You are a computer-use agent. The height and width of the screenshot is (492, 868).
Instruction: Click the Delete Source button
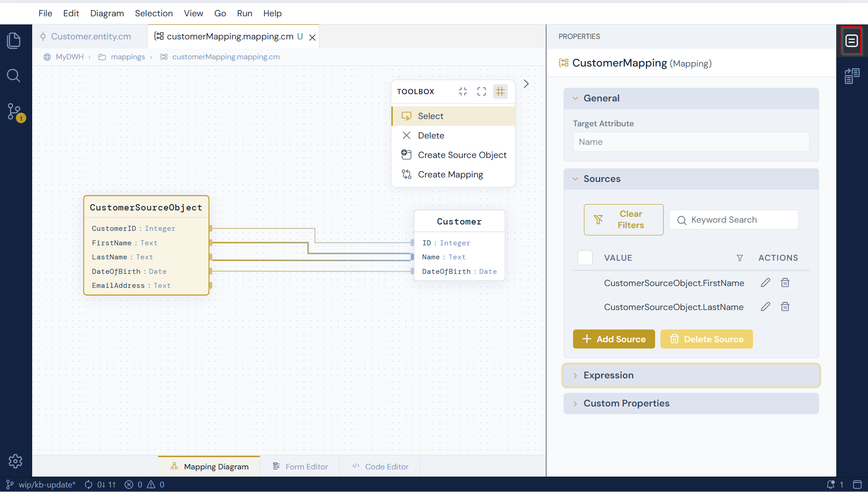(706, 339)
